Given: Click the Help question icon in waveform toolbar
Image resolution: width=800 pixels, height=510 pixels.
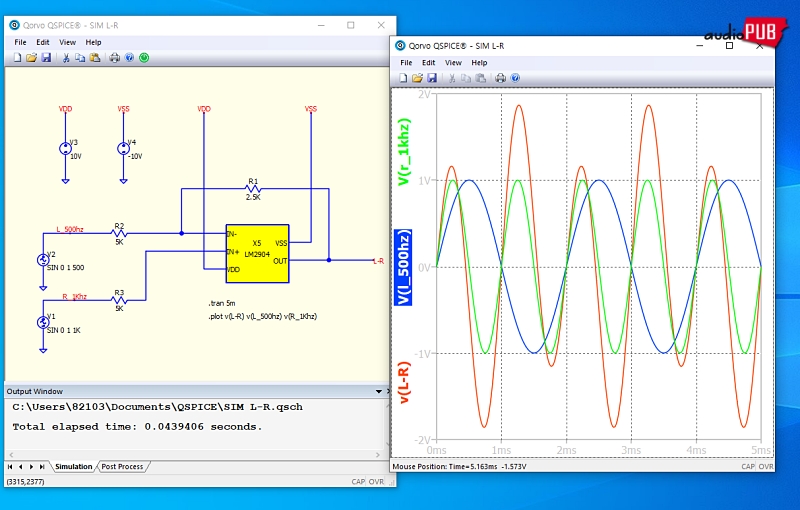Looking at the screenshot, I should [515, 78].
